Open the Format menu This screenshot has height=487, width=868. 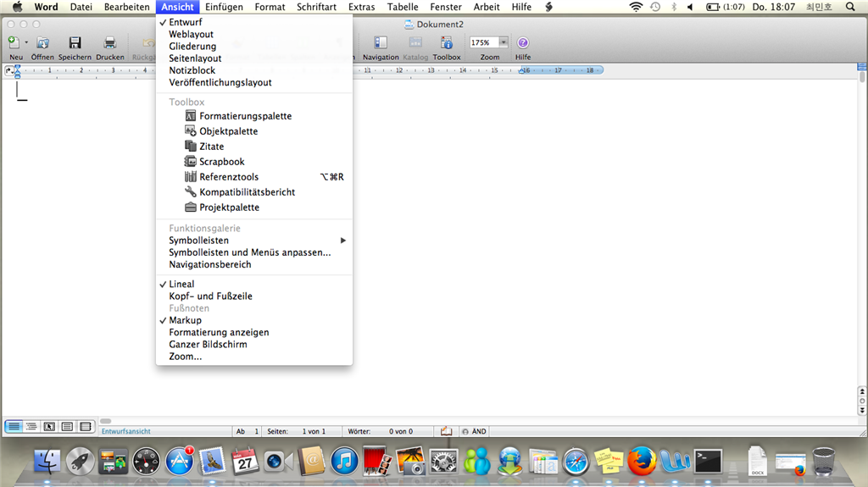coord(270,7)
